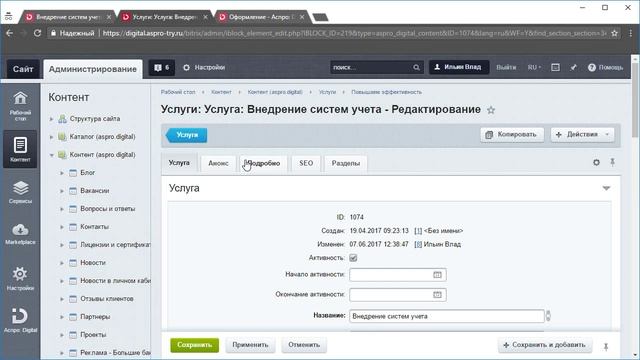This screenshot has height=360, width=640.
Task: Toggle the Активность checkbox
Action: [353, 258]
